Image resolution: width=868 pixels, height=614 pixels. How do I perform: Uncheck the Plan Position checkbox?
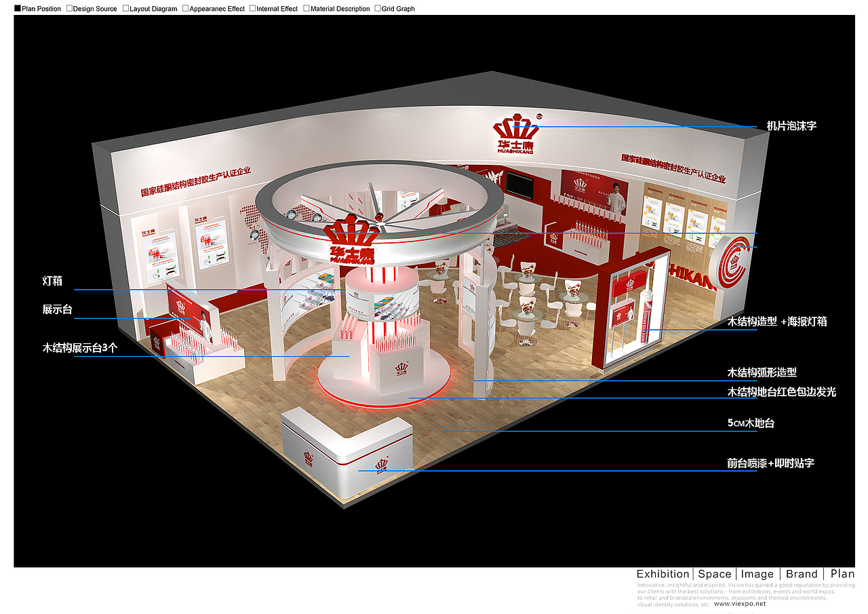[18, 9]
